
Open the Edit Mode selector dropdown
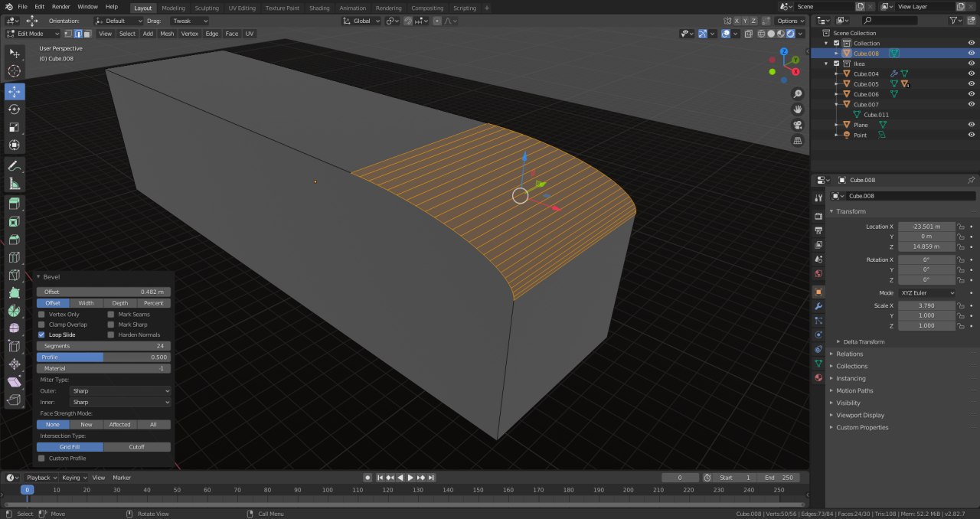[33, 34]
